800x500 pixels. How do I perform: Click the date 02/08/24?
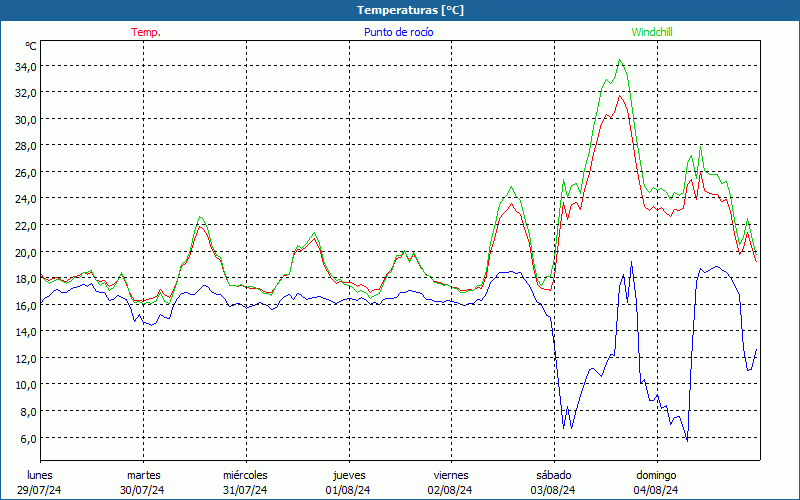(x=450, y=490)
